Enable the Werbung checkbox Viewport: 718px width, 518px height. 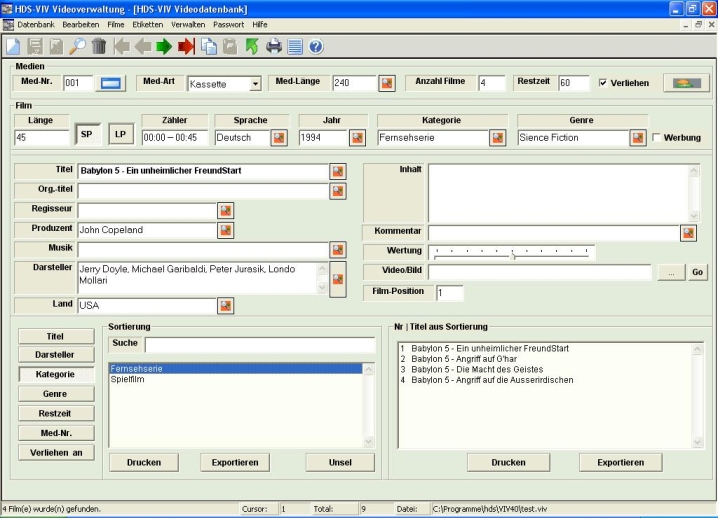point(657,137)
